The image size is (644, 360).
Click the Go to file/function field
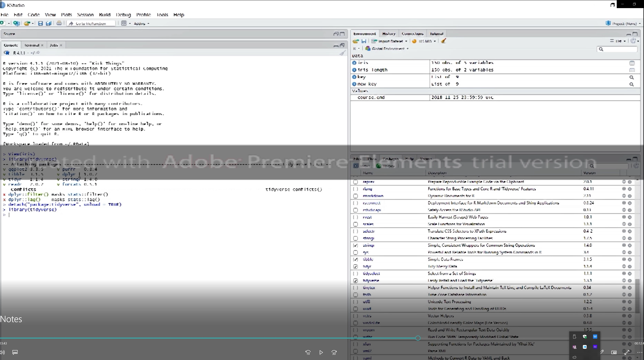pyautogui.click(x=91, y=23)
